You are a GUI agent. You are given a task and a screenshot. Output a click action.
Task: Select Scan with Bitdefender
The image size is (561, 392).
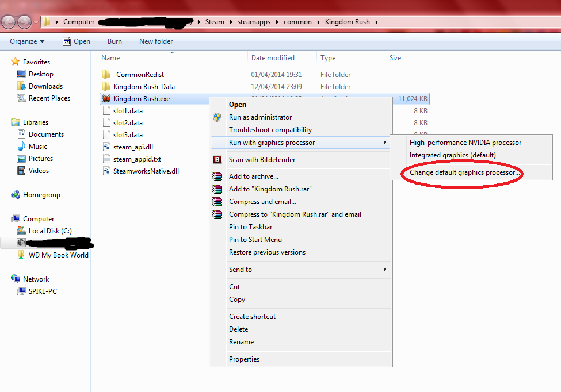tap(300, 160)
